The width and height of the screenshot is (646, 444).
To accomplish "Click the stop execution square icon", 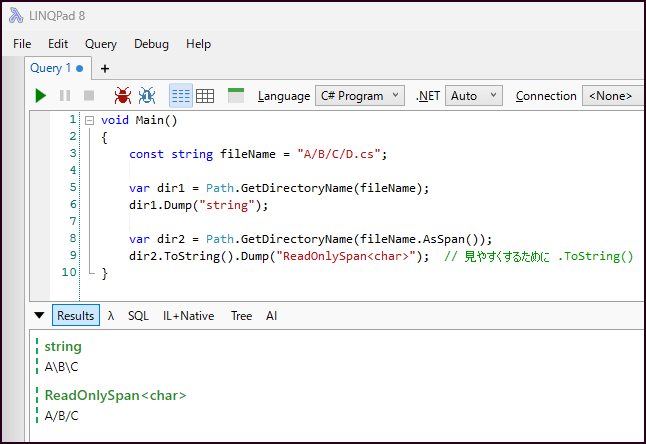I will tap(89, 96).
